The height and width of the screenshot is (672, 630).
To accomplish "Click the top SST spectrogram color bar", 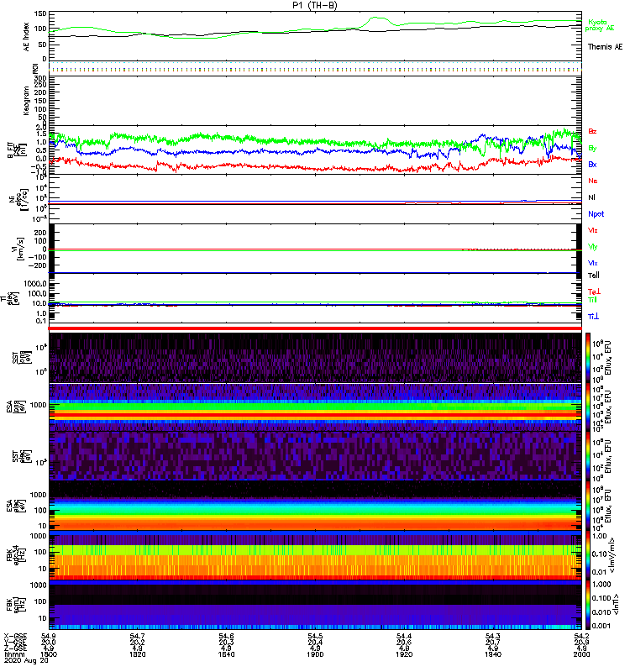I will coord(589,356).
